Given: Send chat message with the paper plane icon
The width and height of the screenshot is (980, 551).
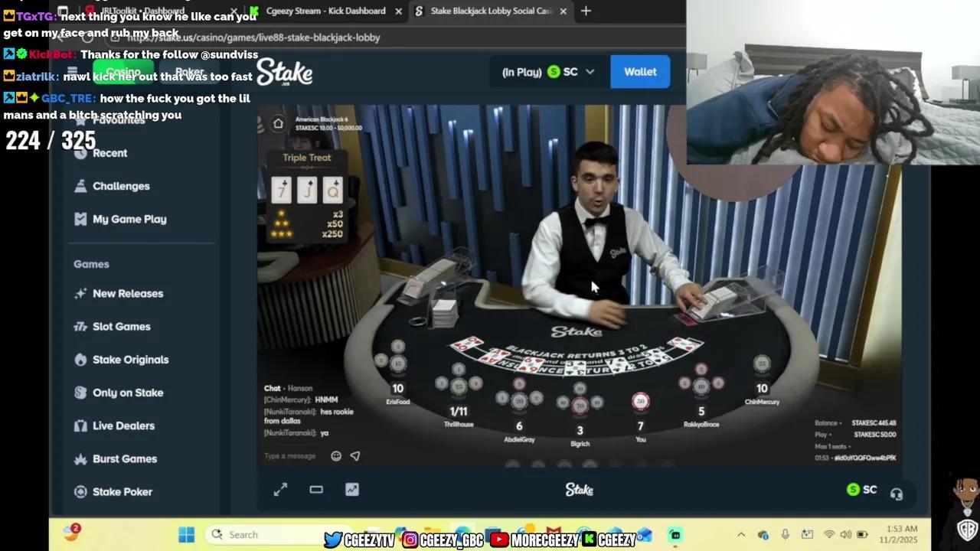Looking at the screenshot, I should [x=355, y=455].
